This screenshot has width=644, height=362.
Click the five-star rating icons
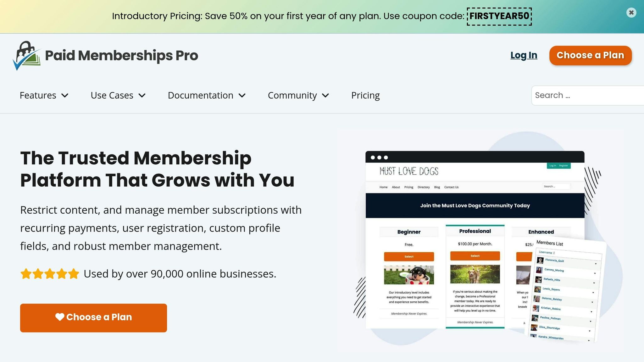pos(50,274)
